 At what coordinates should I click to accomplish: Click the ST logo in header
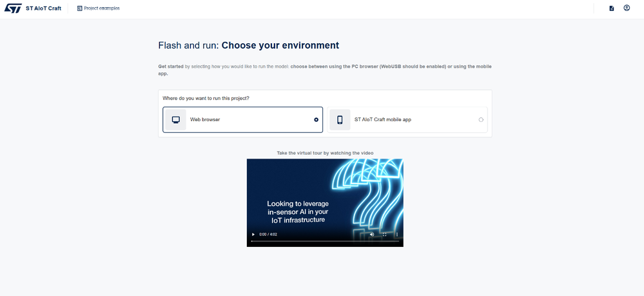(x=13, y=8)
